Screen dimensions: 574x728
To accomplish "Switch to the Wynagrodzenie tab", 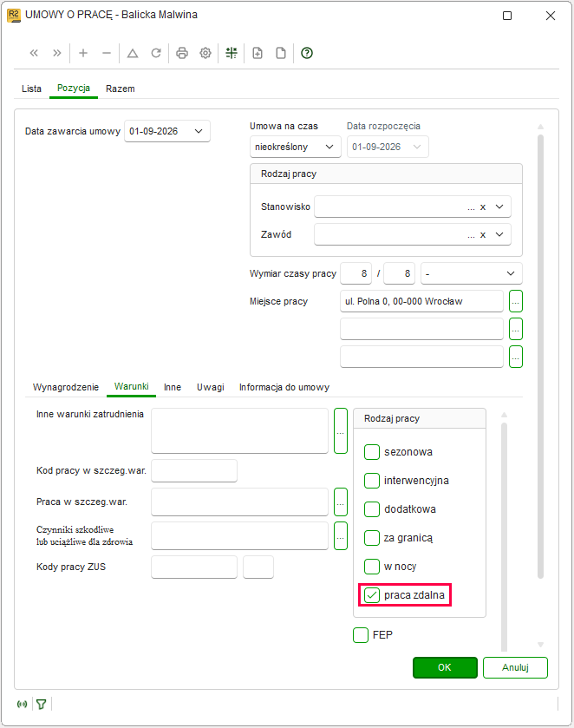I will coord(65,387).
